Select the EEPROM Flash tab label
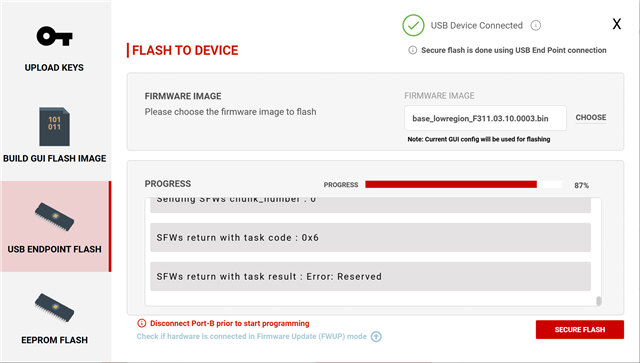 coord(54,340)
